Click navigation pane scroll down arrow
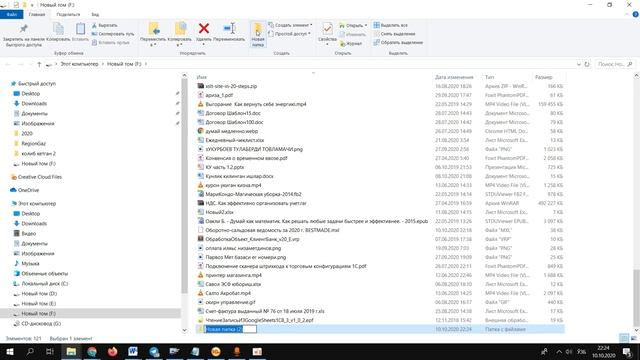 (x=184, y=330)
